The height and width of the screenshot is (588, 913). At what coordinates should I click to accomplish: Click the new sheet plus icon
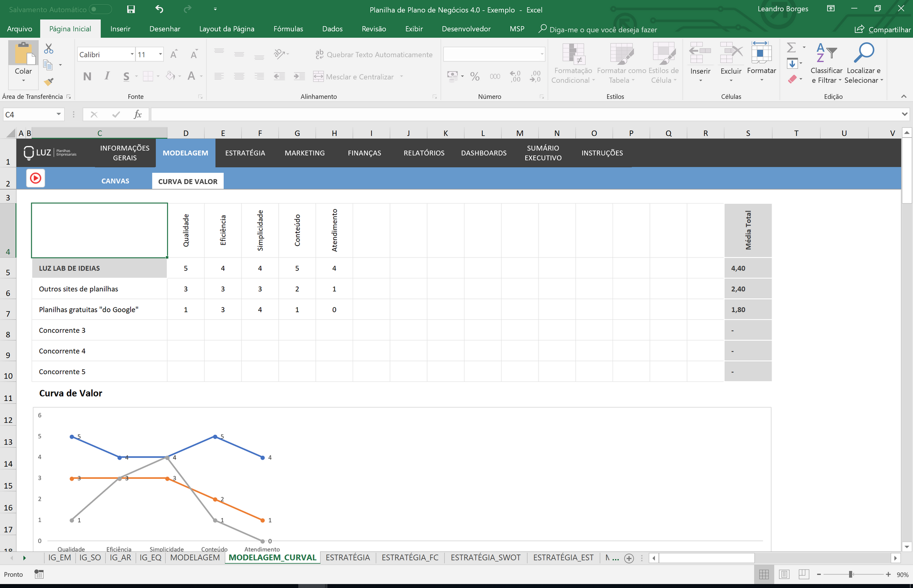(629, 558)
